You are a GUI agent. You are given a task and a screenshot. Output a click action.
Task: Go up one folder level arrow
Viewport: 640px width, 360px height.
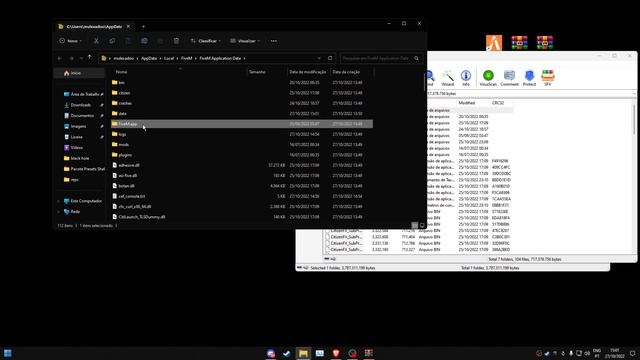tap(89, 58)
